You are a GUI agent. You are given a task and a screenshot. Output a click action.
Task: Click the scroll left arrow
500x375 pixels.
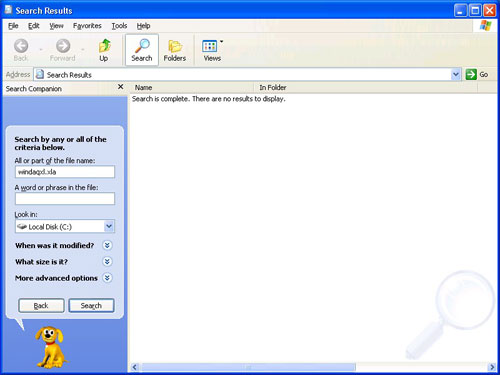tap(134, 367)
